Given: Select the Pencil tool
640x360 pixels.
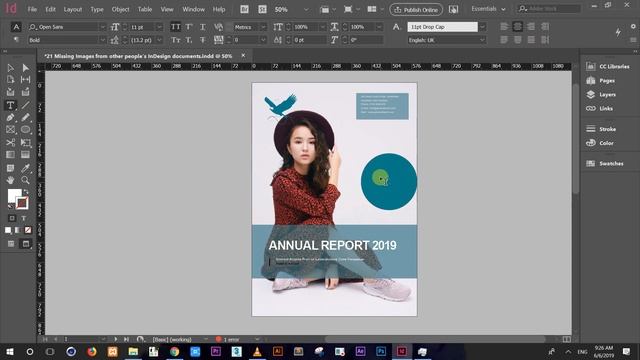Looking at the screenshot, I should coord(25,118).
